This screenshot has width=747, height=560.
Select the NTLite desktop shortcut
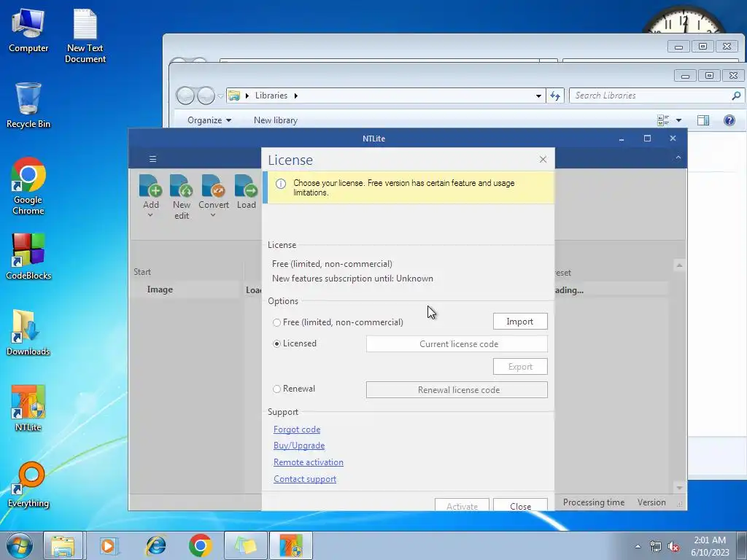pyautogui.click(x=28, y=408)
